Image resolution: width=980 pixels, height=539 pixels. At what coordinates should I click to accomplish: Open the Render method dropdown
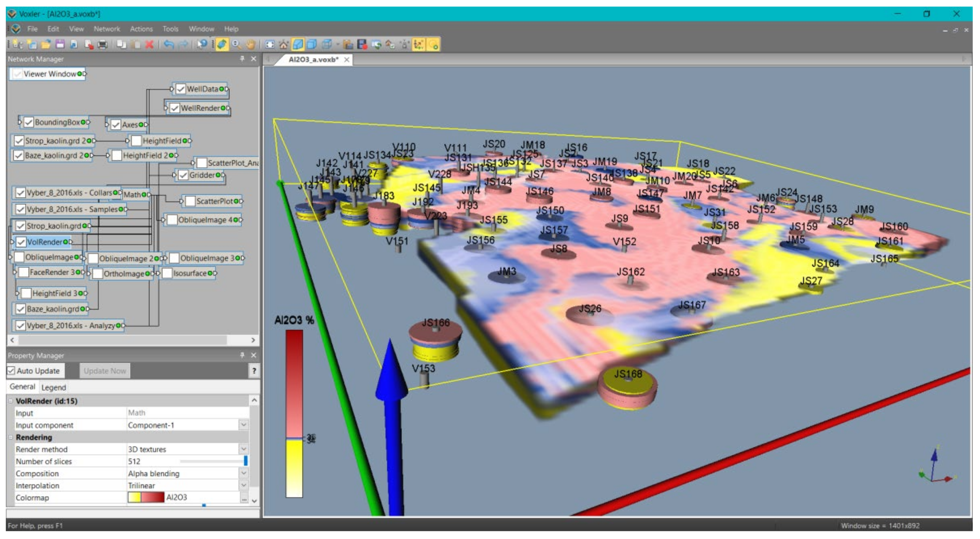click(x=244, y=449)
